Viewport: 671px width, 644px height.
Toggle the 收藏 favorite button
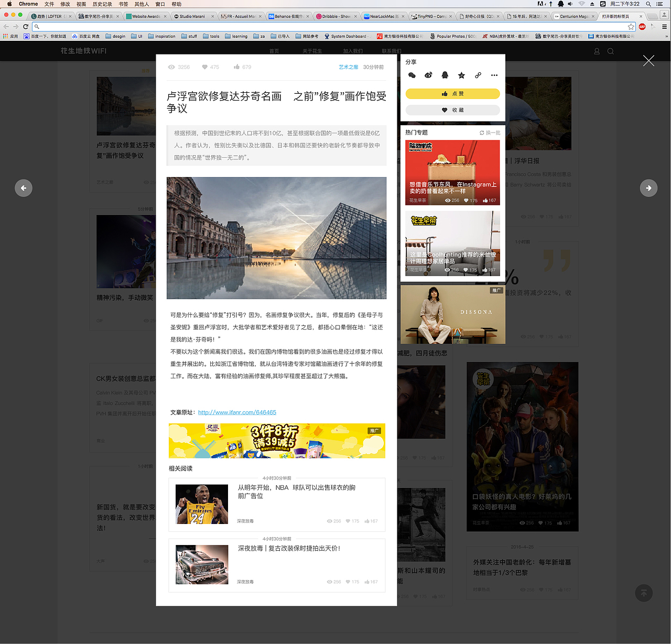tap(452, 110)
